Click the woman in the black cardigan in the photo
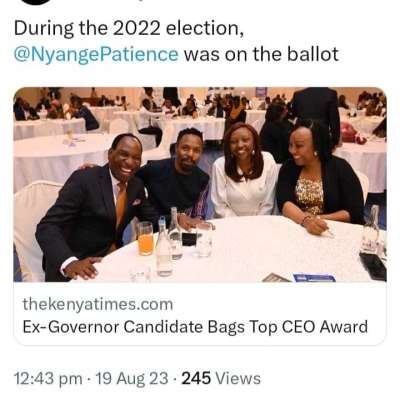 (318, 182)
